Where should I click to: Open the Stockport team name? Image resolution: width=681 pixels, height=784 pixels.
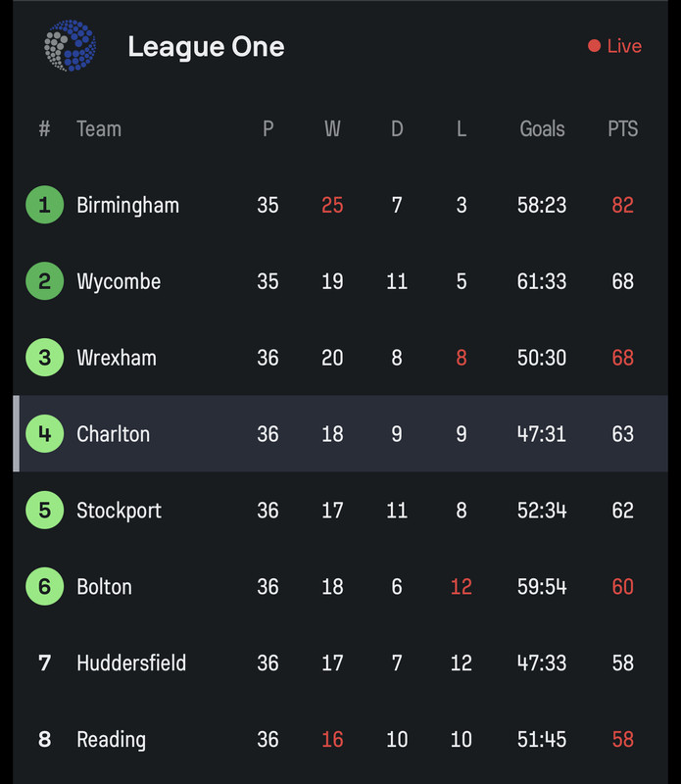pos(119,511)
